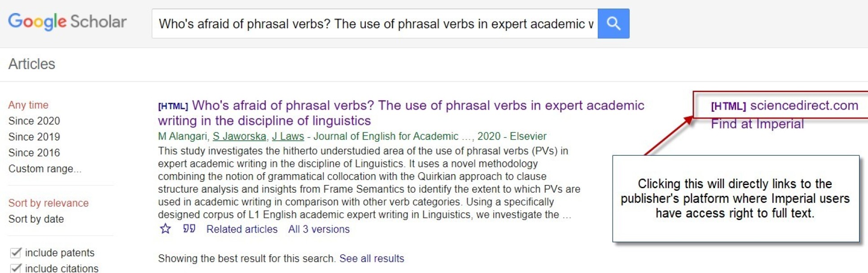Screen dimensions: 868x273
Task: Filter results Since 2016
Action: [34, 153]
